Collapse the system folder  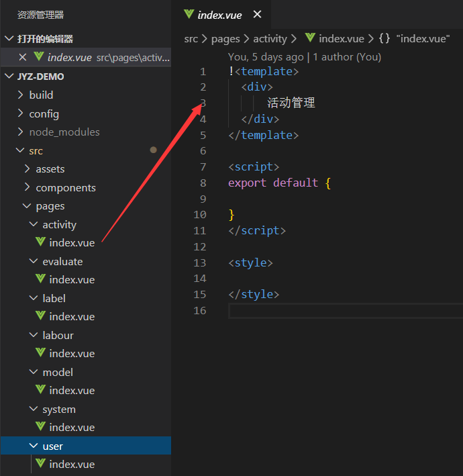click(x=34, y=409)
